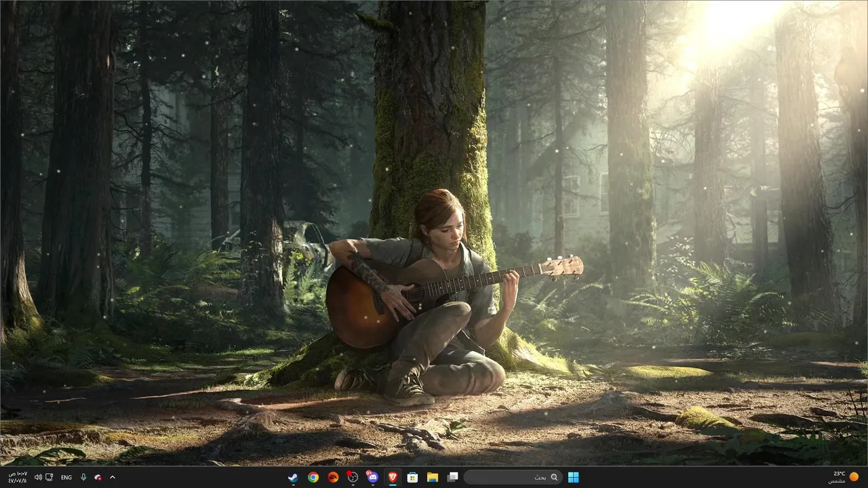The height and width of the screenshot is (488, 868).
Task: Open the network status icon
Action: point(50,477)
